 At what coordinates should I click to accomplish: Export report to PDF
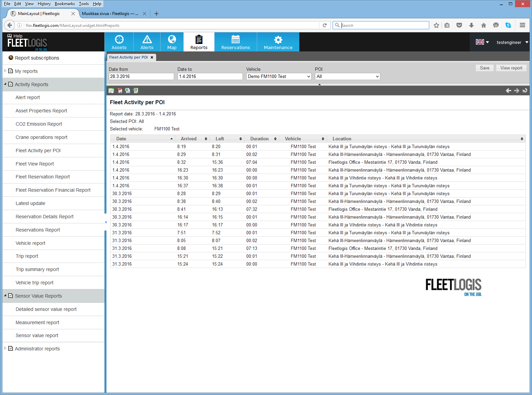119,91
